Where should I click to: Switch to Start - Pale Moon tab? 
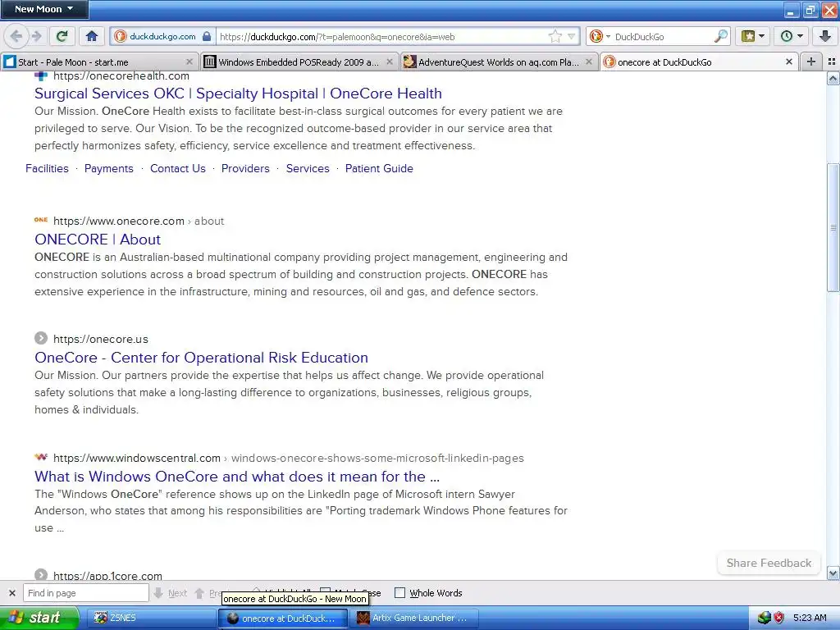[x=99, y=62]
